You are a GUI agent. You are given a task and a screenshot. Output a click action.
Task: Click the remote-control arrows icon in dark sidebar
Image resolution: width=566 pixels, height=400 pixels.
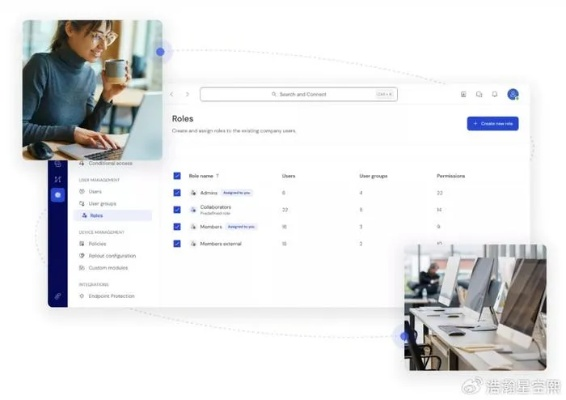tap(58, 179)
